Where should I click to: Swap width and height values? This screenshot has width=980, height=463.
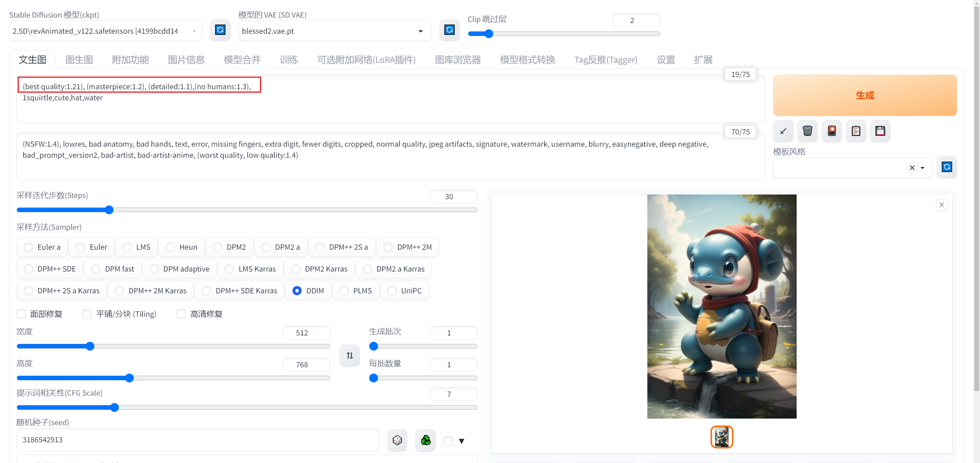350,355
